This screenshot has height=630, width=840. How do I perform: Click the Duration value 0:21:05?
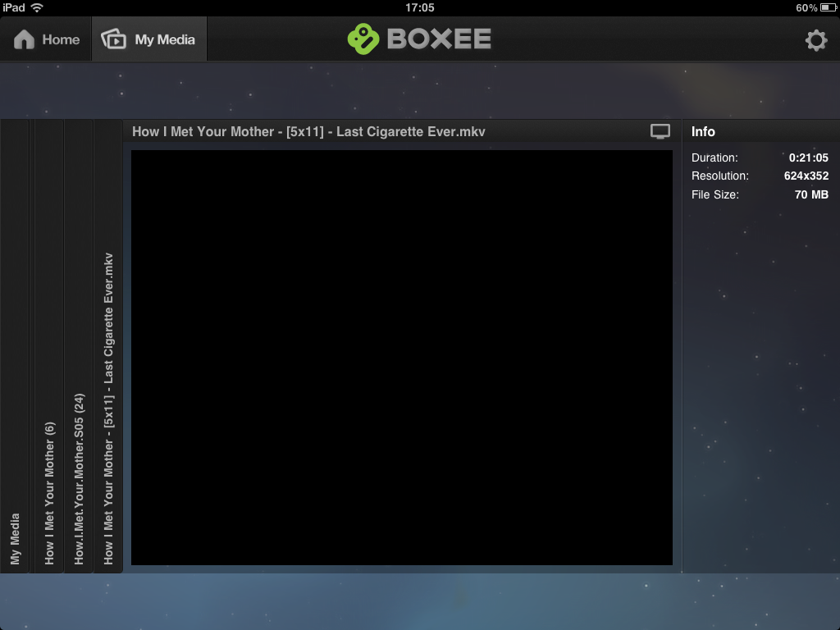808,157
